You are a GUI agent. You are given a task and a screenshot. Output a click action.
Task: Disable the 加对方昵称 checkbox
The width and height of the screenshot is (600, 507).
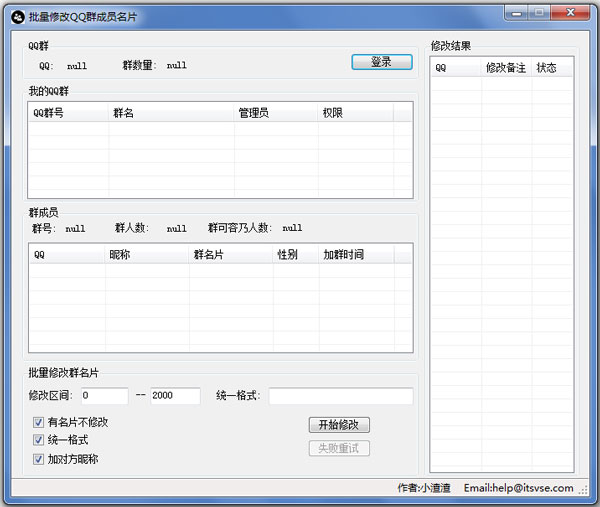[x=39, y=459]
